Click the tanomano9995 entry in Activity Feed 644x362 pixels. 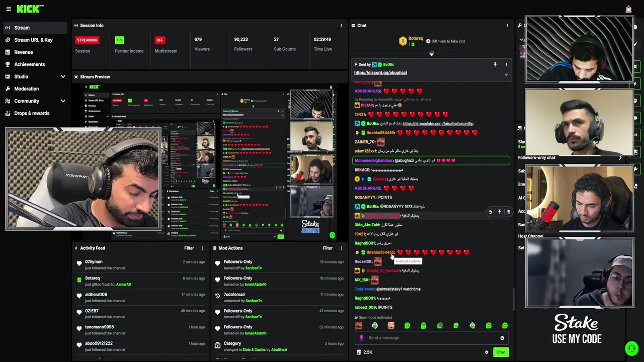[x=141, y=330]
